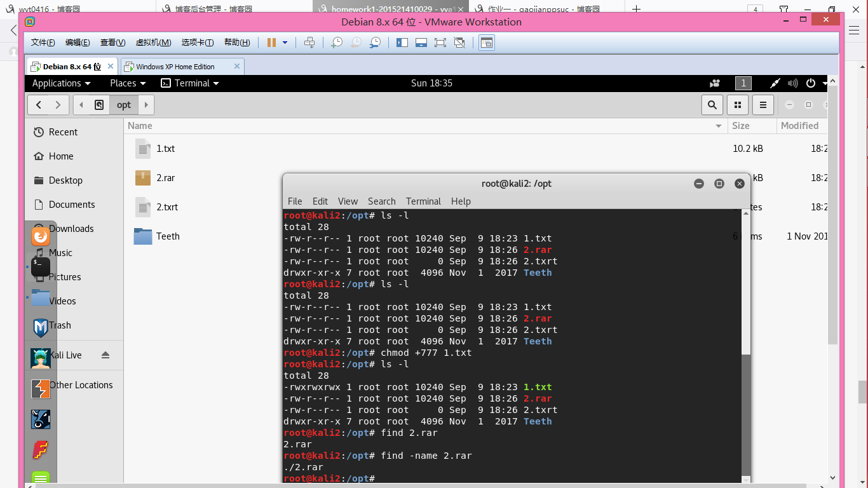The image size is (868, 488).
Task: Click the camera recorder icon in GNOME bar
Action: tap(715, 83)
